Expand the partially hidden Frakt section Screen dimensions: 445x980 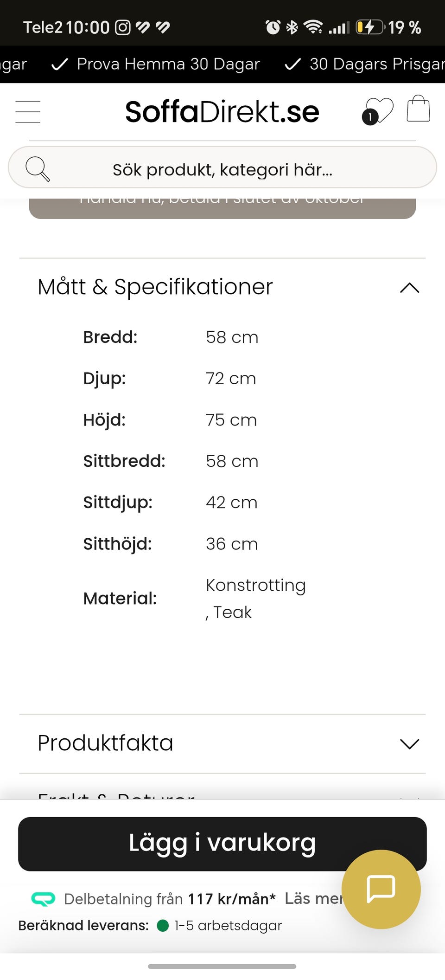click(222, 789)
